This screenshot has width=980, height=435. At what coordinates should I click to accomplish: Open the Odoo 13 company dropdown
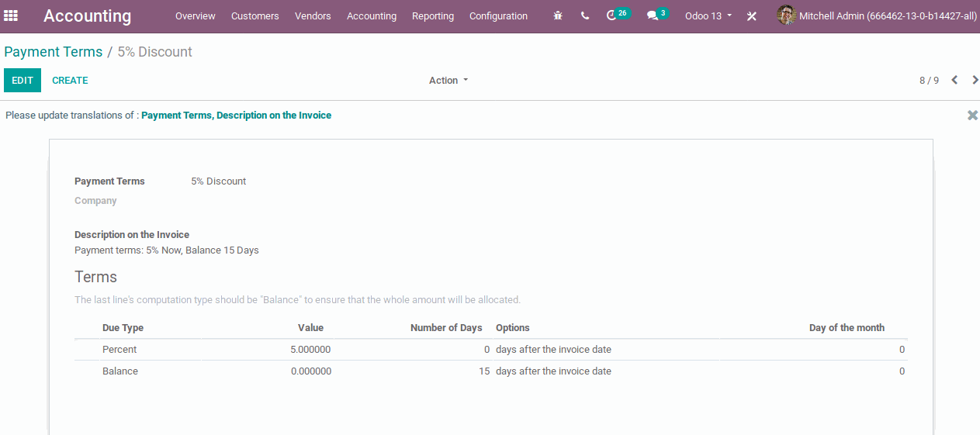pyautogui.click(x=708, y=16)
